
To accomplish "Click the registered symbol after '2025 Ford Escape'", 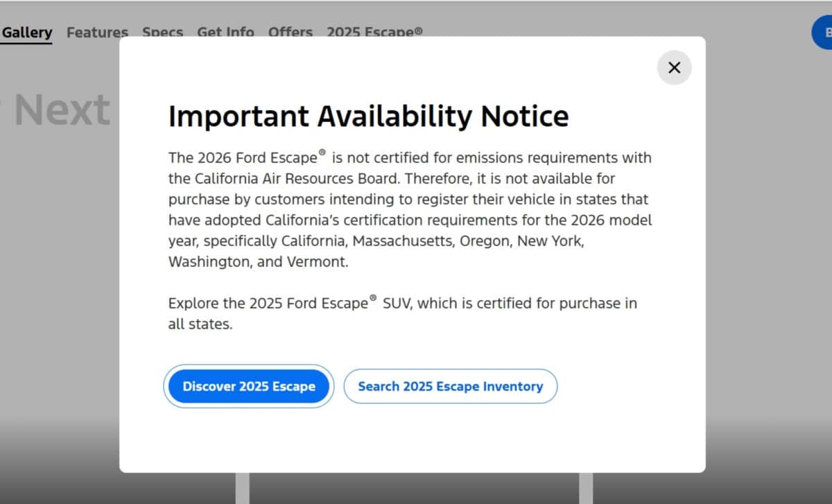I will tap(373, 298).
